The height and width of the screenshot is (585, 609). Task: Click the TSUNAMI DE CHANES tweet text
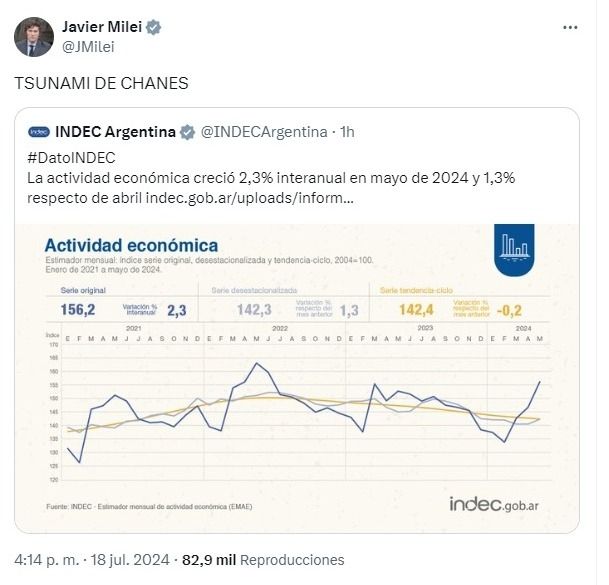101,84
